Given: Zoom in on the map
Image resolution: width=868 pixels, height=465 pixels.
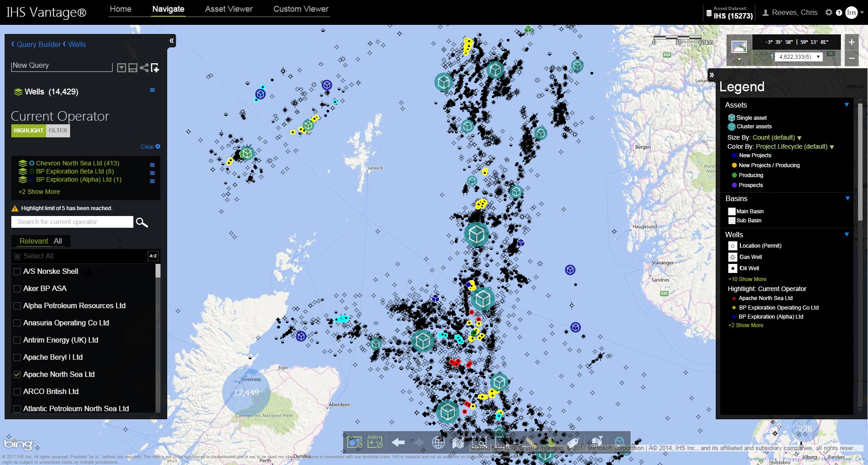Looking at the screenshot, I should click(x=852, y=42).
